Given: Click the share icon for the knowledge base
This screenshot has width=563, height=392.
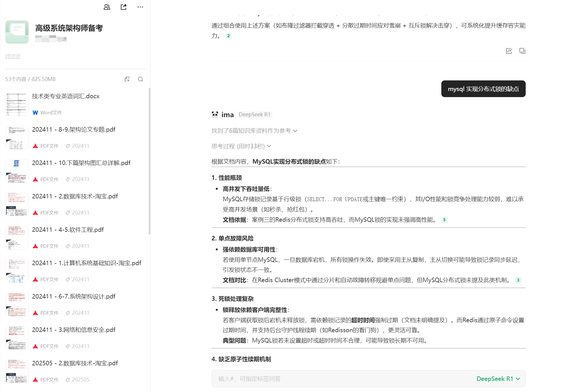Looking at the screenshot, I should pyautogui.click(x=124, y=7).
